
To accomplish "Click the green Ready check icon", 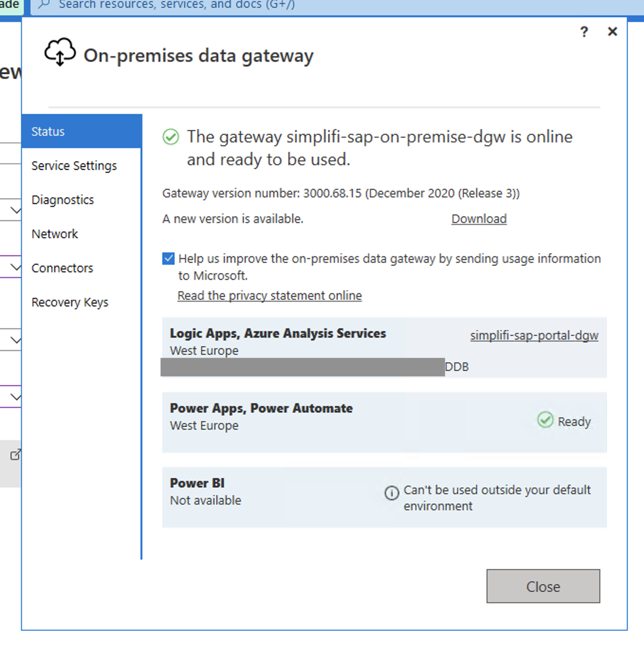I will click(545, 420).
